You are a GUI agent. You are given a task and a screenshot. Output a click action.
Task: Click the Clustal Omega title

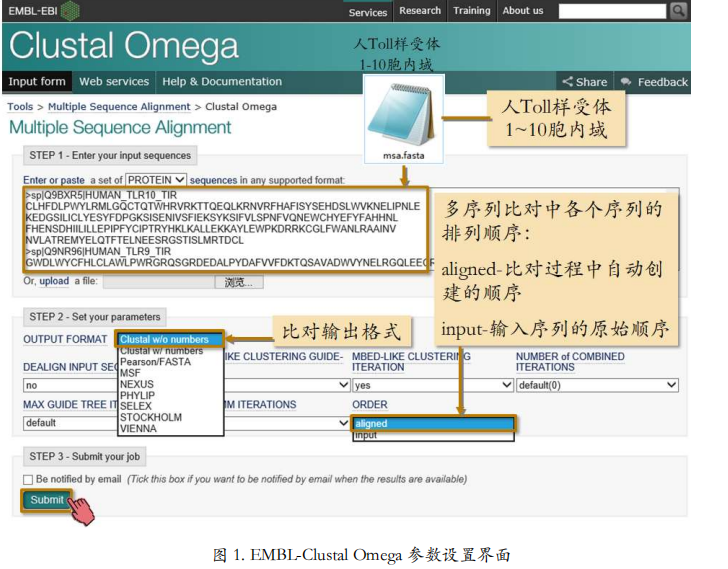point(124,46)
